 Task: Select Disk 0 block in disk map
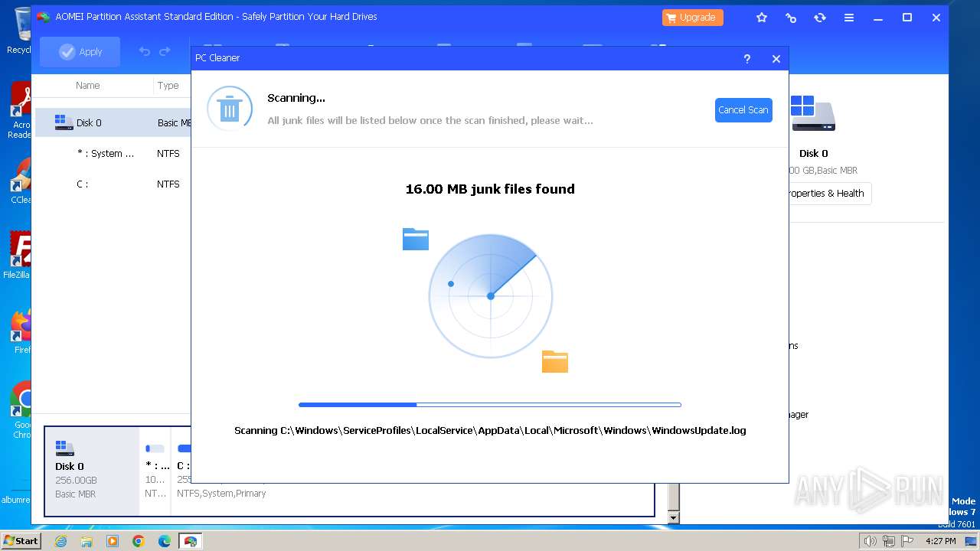[92, 471]
